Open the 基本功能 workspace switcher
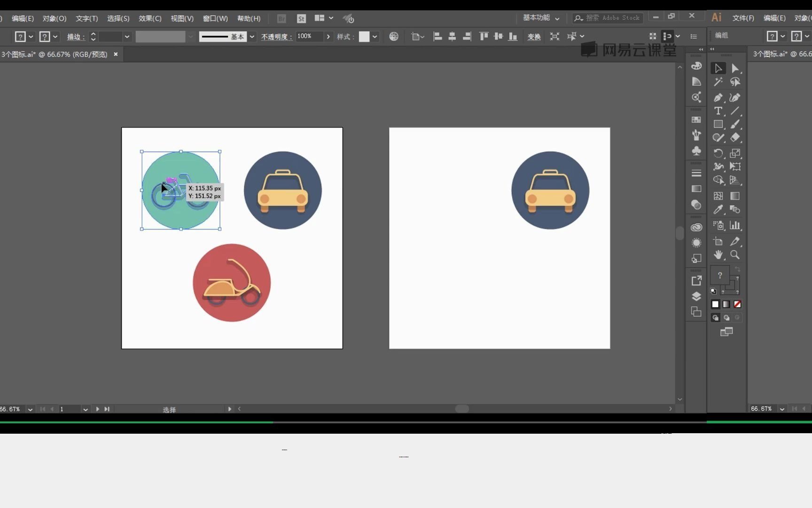Viewport: 812px width, 508px height. (x=540, y=18)
